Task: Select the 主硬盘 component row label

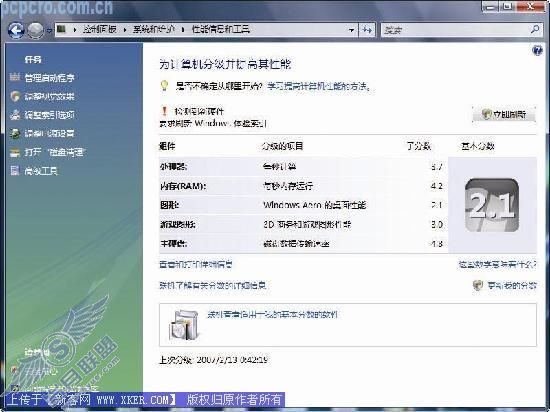Action: (174, 244)
